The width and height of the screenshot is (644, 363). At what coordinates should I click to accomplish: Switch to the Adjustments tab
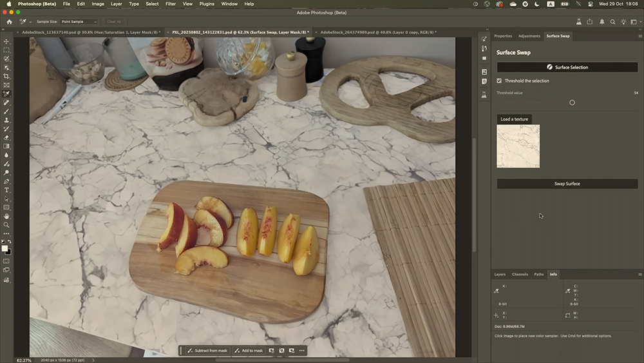pos(529,36)
